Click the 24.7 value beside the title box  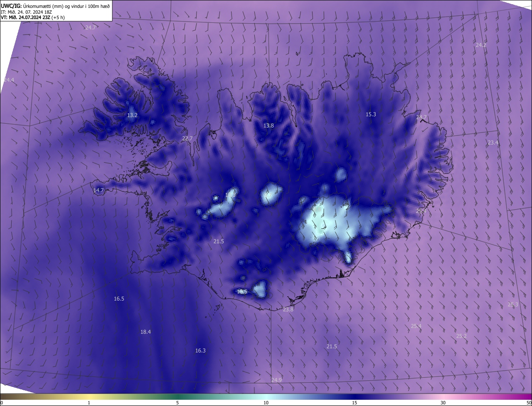coord(90,27)
